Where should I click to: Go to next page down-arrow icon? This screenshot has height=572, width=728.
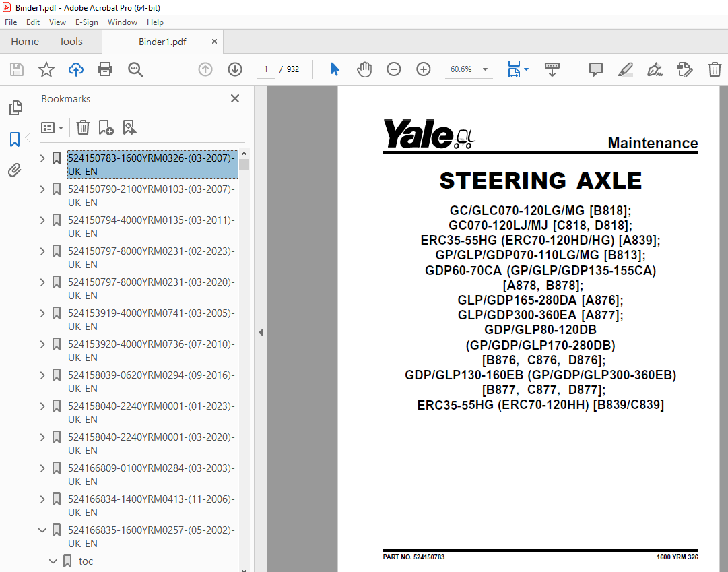(235, 69)
